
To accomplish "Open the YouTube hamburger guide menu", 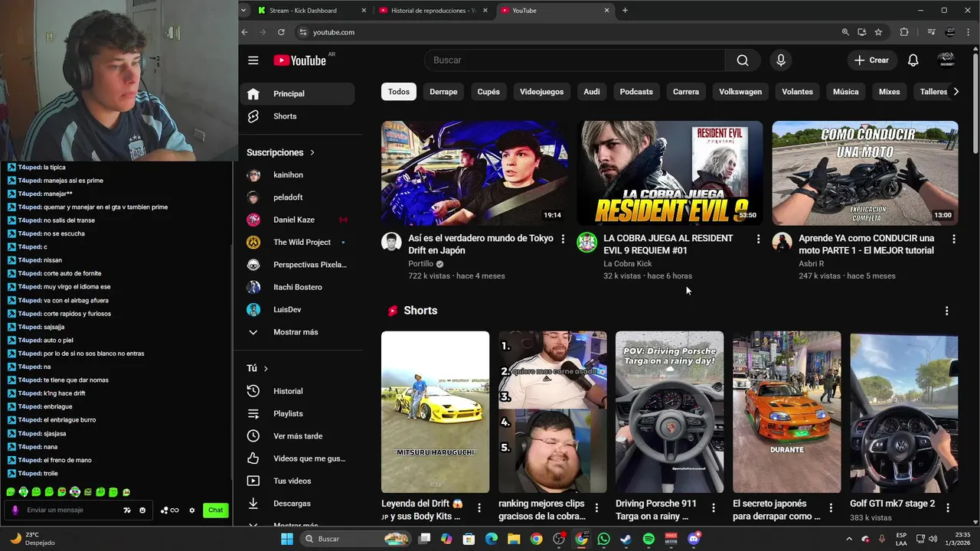I will click(x=253, y=60).
